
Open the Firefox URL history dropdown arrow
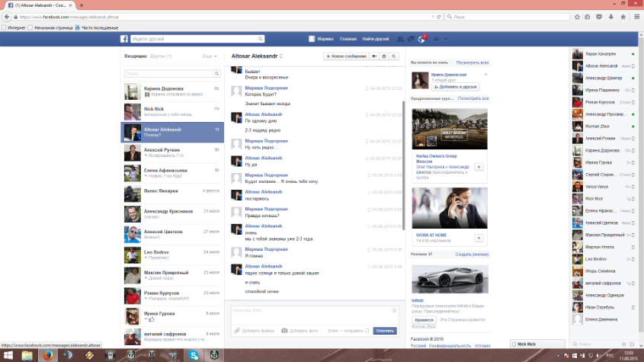click(433, 17)
